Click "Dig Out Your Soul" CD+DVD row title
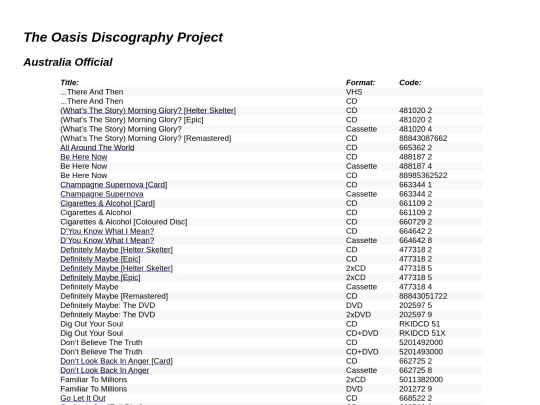 pos(92,334)
